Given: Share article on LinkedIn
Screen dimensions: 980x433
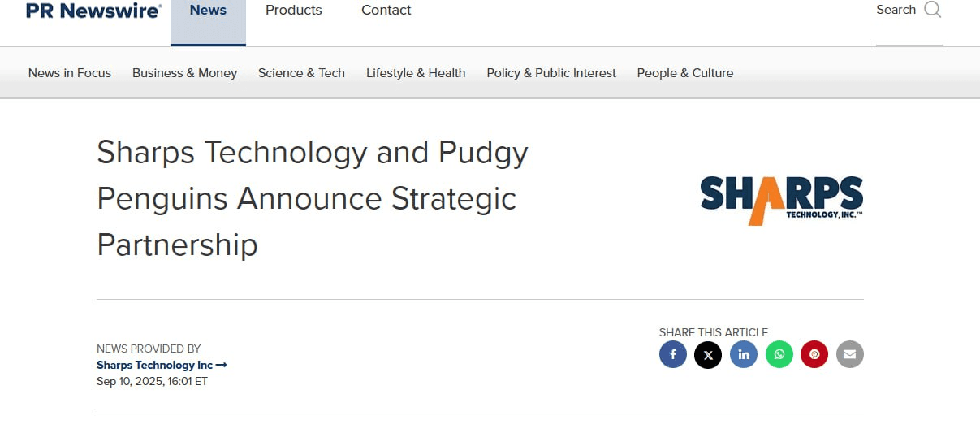Looking at the screenshot, I should 744,355.
